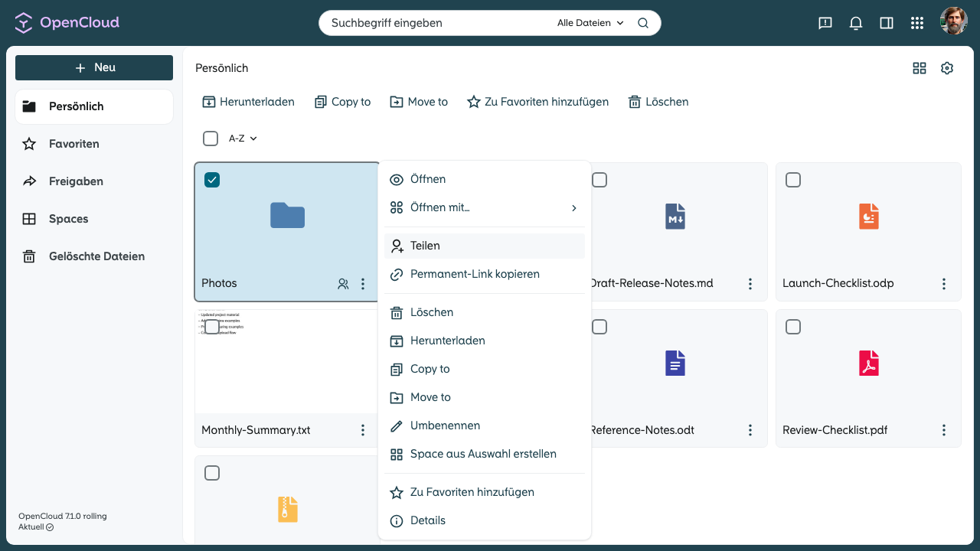Select the Review-Checklist.pdf checkbox

tap(793, 327)
